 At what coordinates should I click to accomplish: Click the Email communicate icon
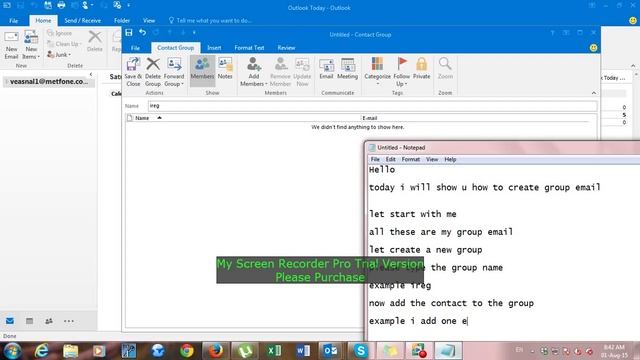point(326,69)
